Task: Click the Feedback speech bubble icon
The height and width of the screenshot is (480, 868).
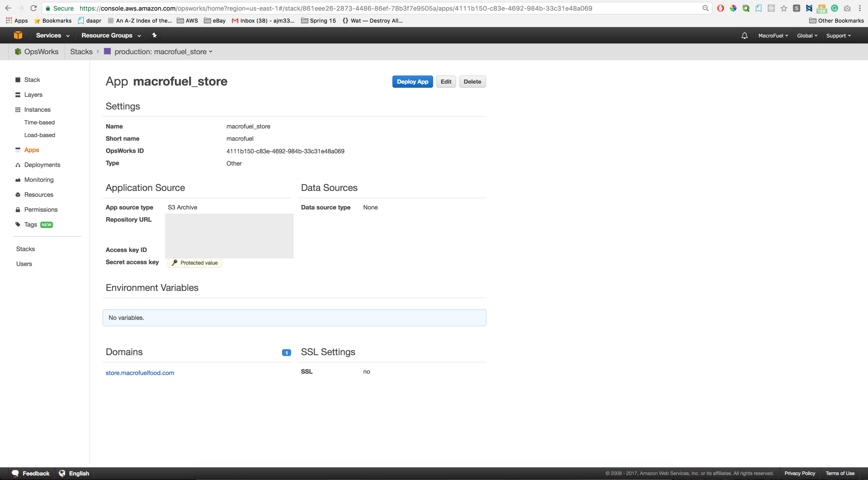Action: (x=15, y=473)
